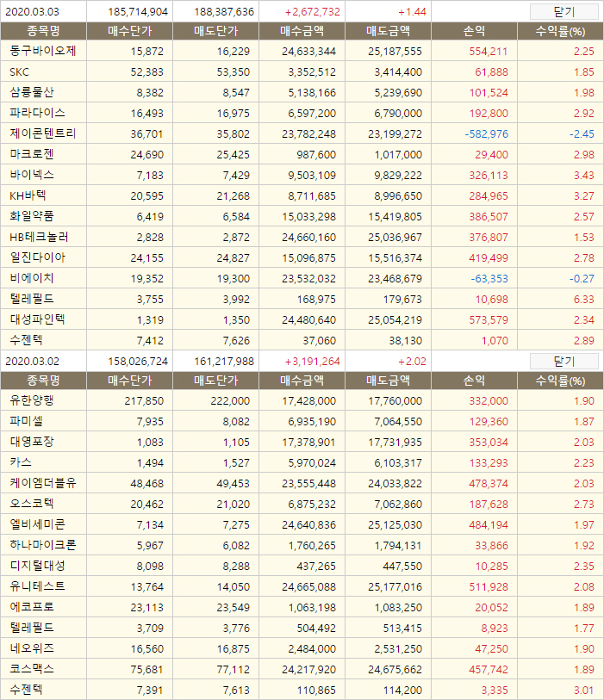Image resolution: width=604 pixels, height=700 pixels.
Task: Click the sell amount 179,673
Action: pyautogui.click(x=402, y=299)
